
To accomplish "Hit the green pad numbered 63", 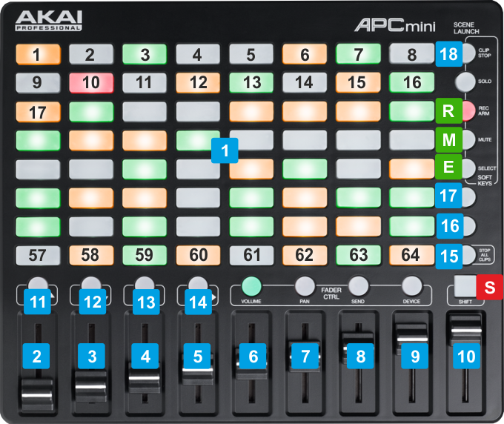I will (358, 256).
